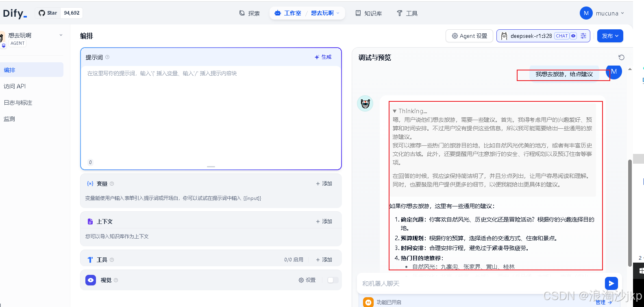Click the CHAT mode badge
The image size is (644, 307).
click(x=561, y=36)
